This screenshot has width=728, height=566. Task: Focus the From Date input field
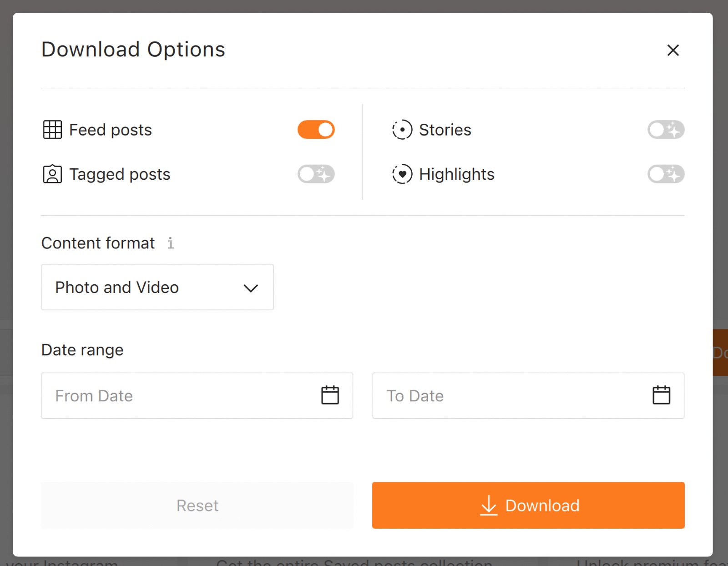coord(177,396)
